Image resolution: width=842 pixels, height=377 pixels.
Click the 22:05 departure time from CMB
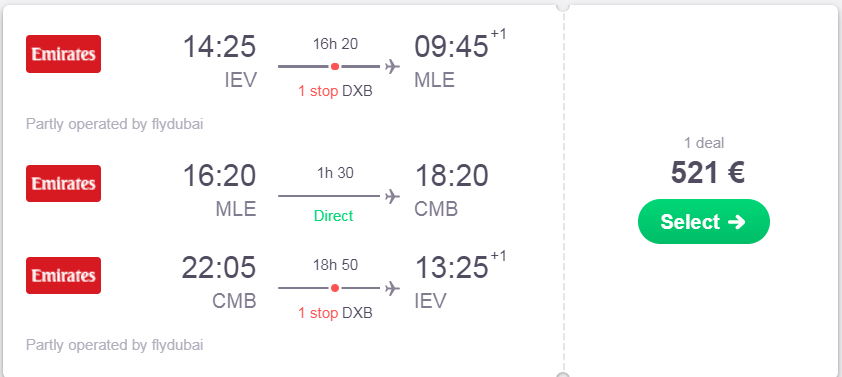[219, 268]
